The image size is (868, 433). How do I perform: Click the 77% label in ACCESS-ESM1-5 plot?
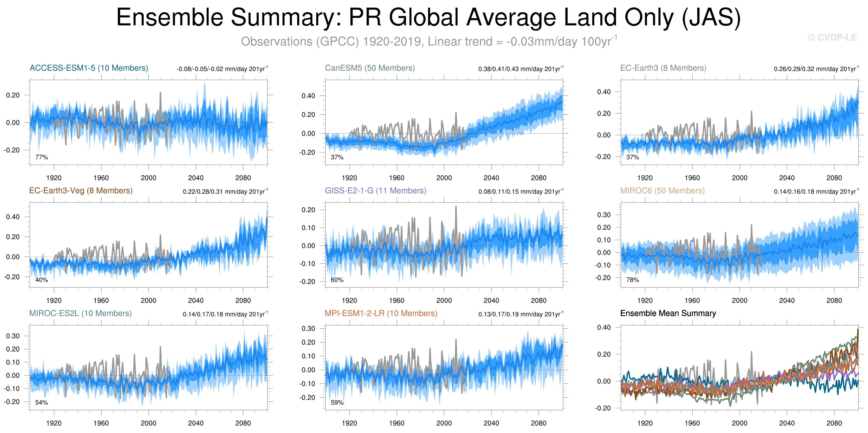41,157
